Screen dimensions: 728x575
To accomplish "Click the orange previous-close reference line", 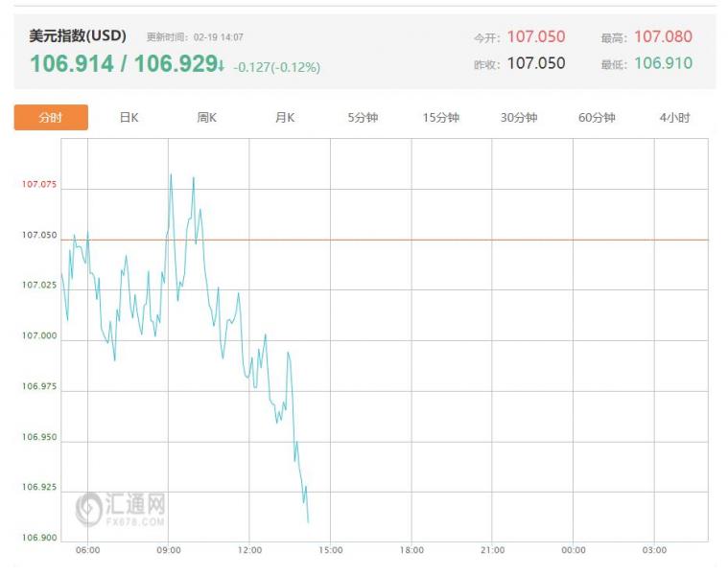I will click(x=480, y=240).
